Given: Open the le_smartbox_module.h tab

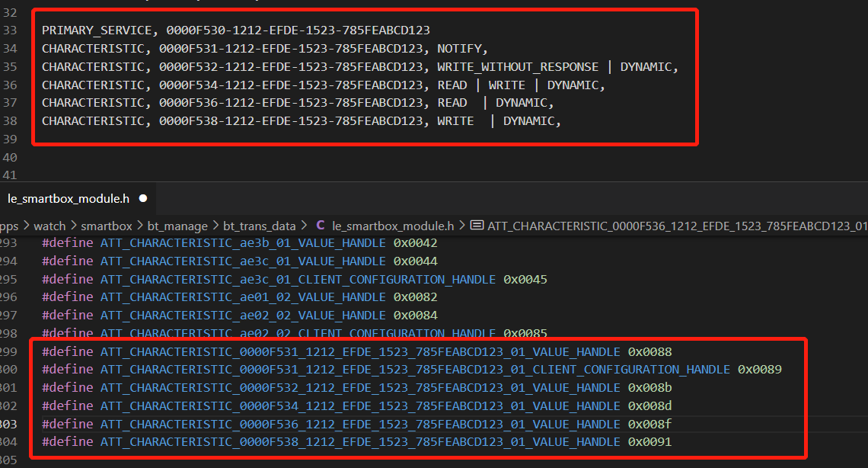Looking at the screenshot, I should (x=69, y=198).
